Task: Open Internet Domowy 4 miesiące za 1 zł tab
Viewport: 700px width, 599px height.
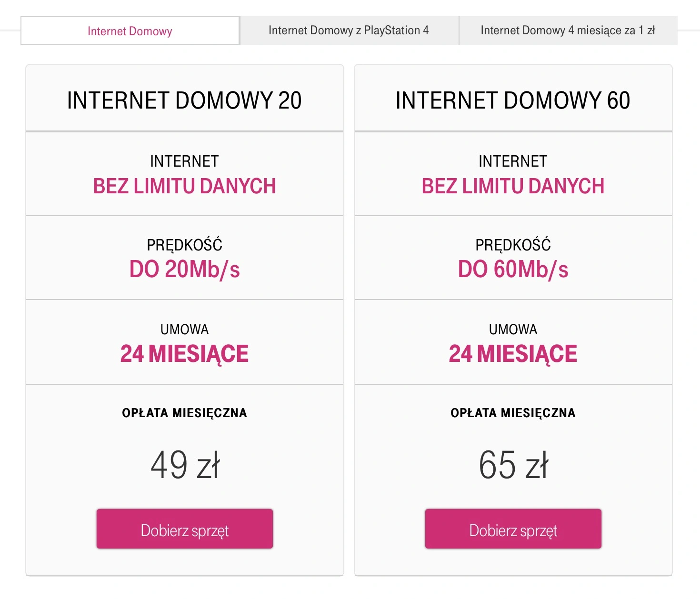Action: coord(568,30)
